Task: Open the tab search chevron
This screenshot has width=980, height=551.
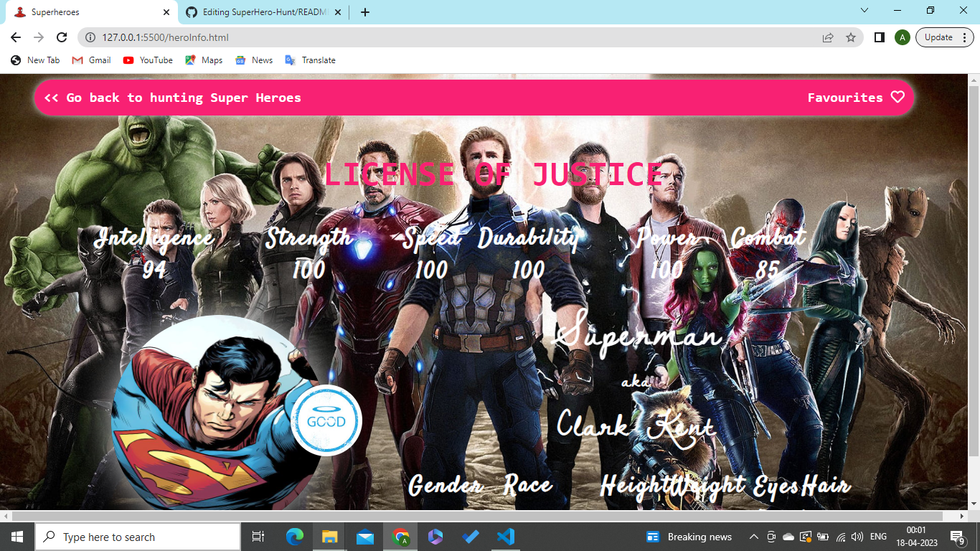Action: pyautogui.click(x=863, y=11)
